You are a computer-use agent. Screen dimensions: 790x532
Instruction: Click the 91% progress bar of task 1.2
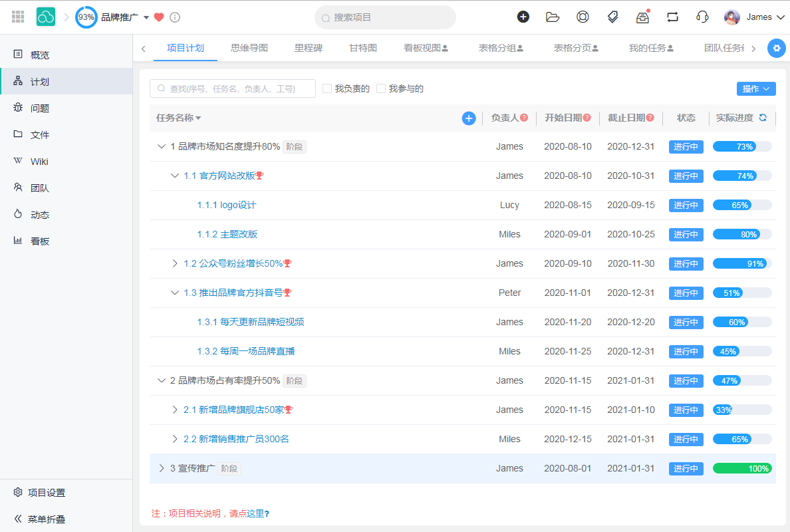[742, 263]
